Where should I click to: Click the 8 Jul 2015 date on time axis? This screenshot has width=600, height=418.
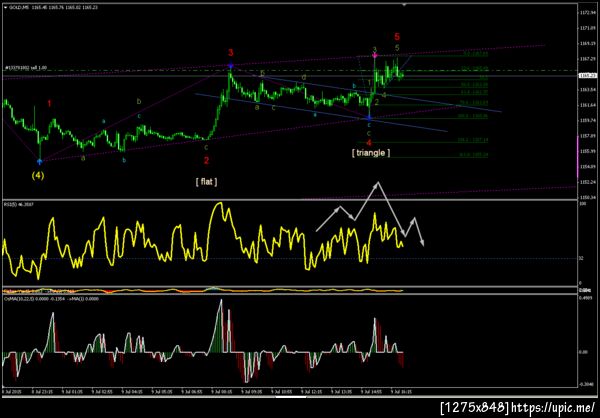coord(11,392)
